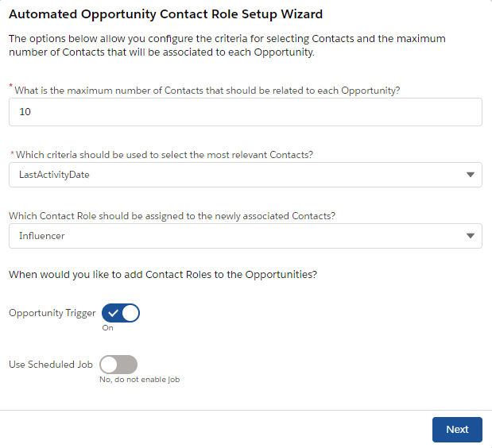Screen dimensions: 492x448
Task: Click the "On" status text under the toggle
Action: coord(107,328)
